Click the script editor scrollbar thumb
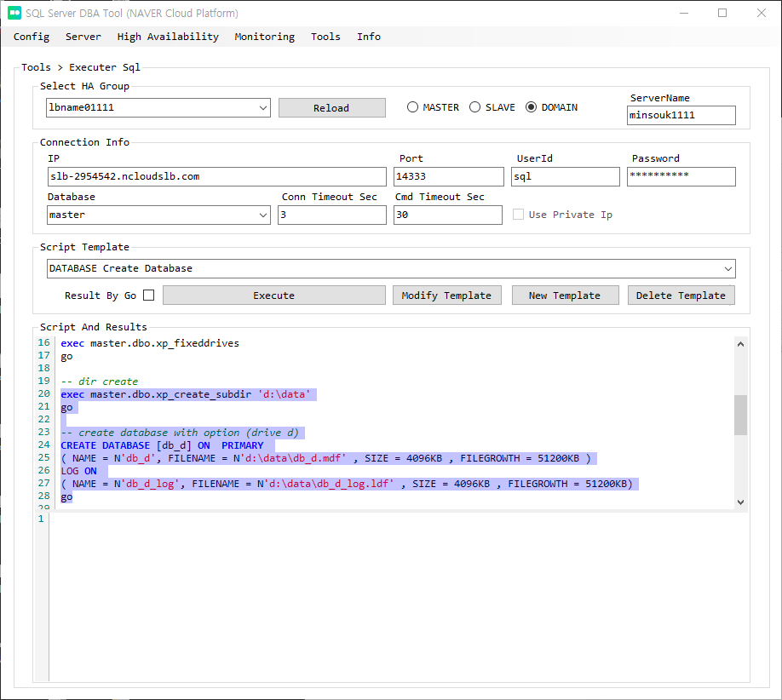 click(x=740, y=415)
